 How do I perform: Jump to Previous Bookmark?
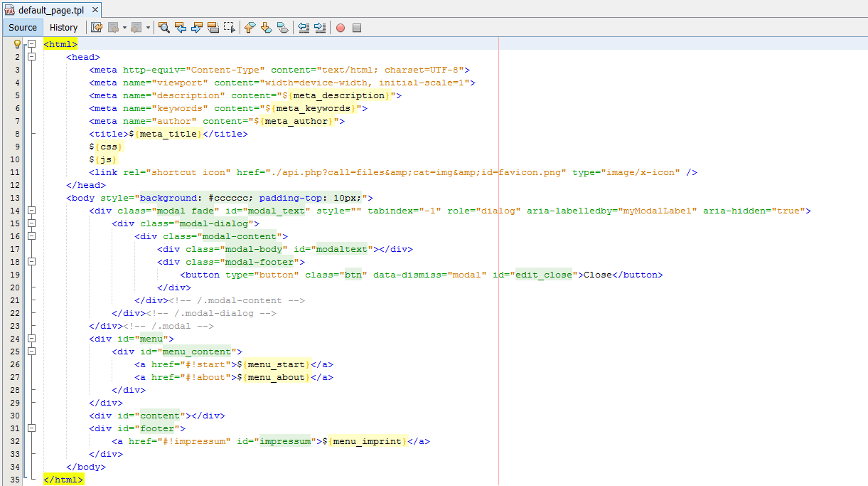[250, 28]
